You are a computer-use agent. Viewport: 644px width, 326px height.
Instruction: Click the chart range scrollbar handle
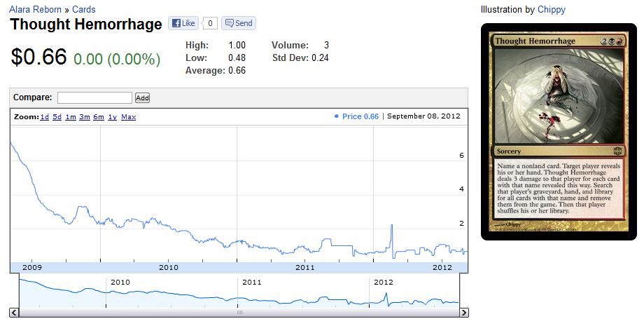tap(239, 313)
